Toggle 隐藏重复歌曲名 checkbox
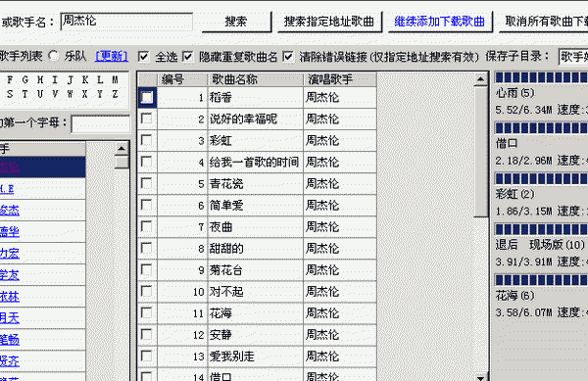 coord(187,57)
